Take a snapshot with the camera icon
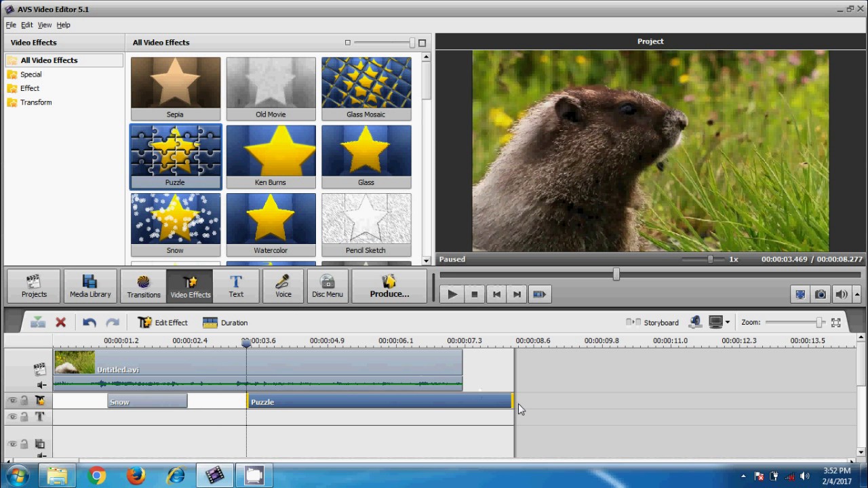868x488 pixels. (x=821, y=294)
